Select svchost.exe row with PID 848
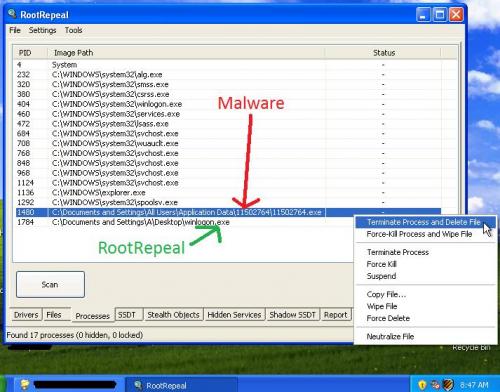The image size is (500, 392). click(229, 163)
